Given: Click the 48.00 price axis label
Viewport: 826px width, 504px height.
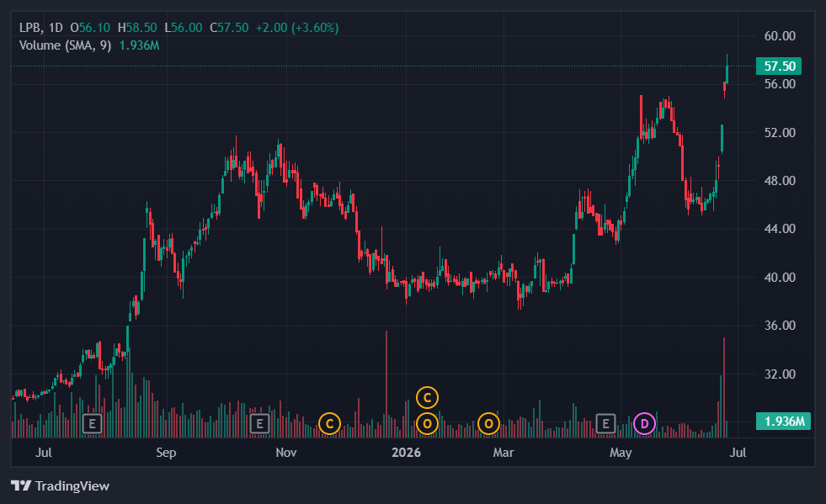Looking at the screenshot, I should pyautogui.click(x=780, y=181).
